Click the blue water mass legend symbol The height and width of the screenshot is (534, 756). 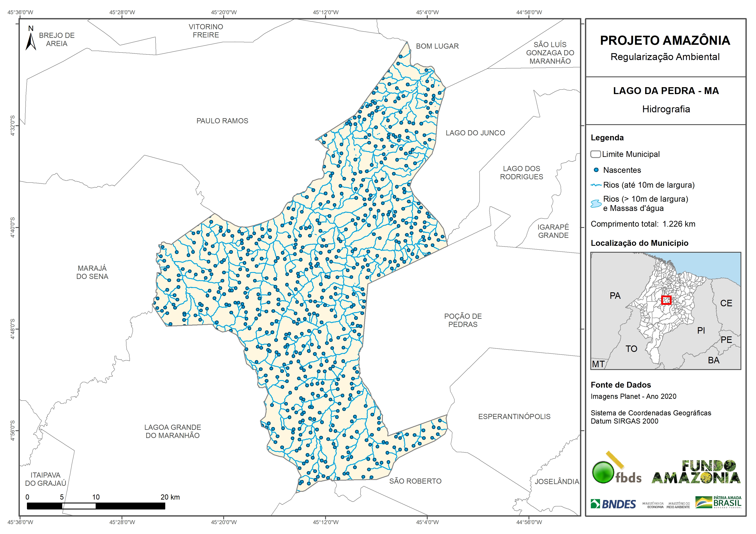click(596, 204)
